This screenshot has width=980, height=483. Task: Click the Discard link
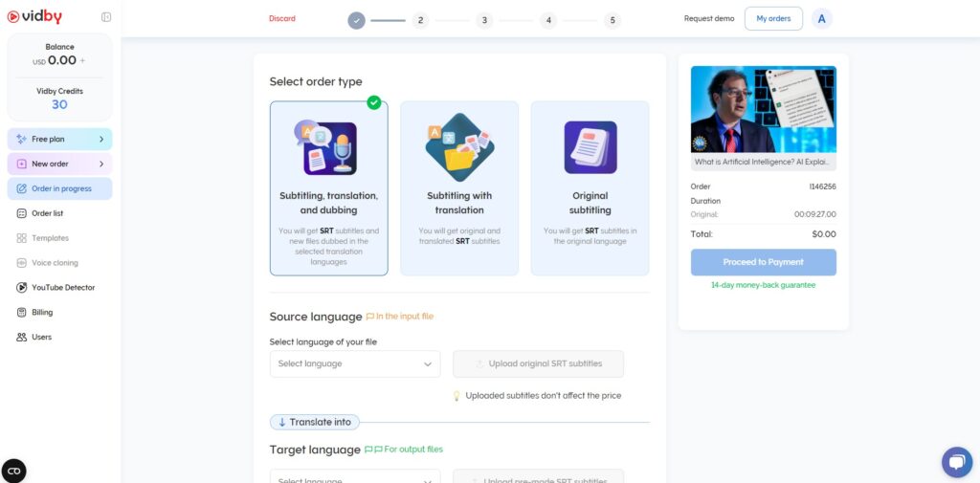click(x=282, y=19)
